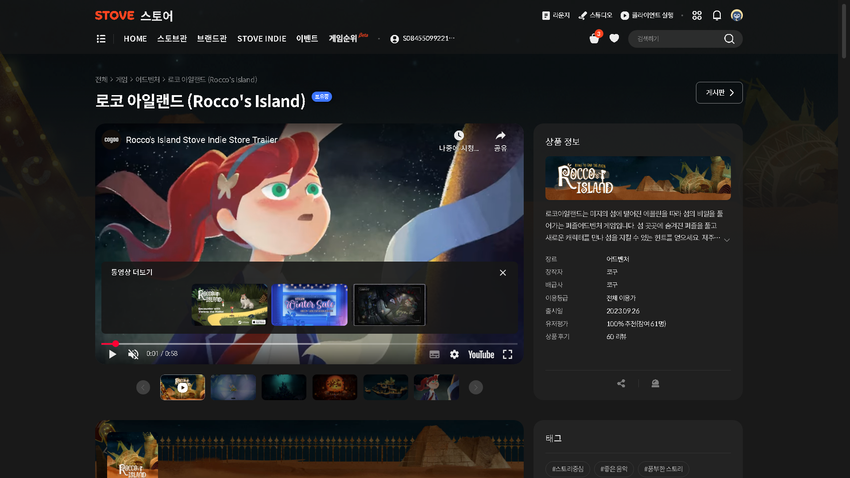
Task: Unmute the video sound
Action: click(x=133, y=354)
